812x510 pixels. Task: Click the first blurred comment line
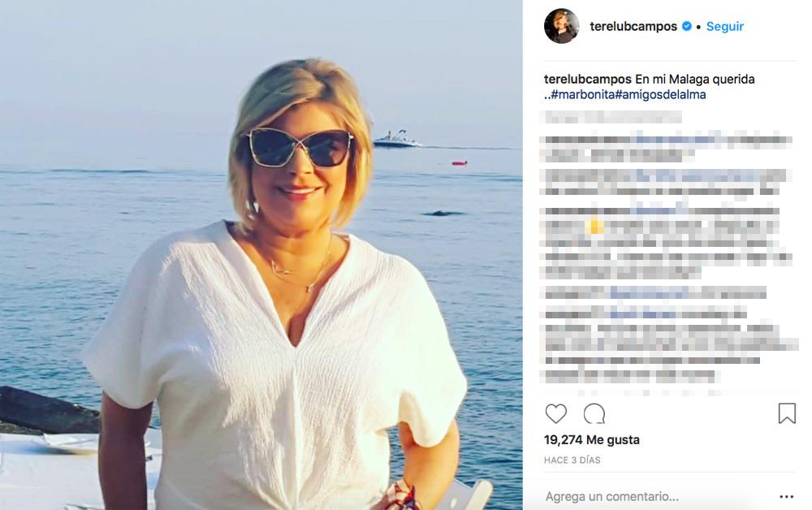tap(612, 118)
